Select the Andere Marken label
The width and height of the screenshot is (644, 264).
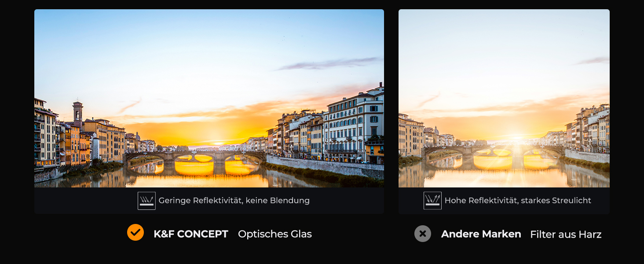tap(481, 234)
